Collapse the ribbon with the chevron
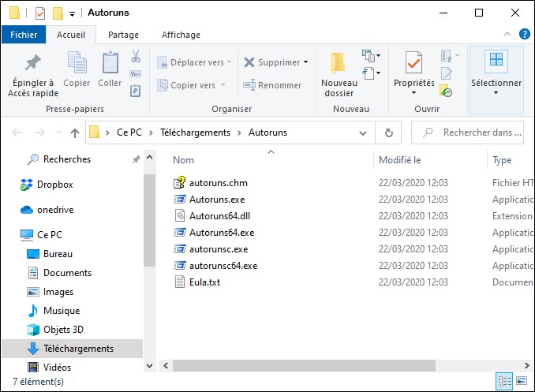This screenshot has width=535, height=392. click(507, 35)
